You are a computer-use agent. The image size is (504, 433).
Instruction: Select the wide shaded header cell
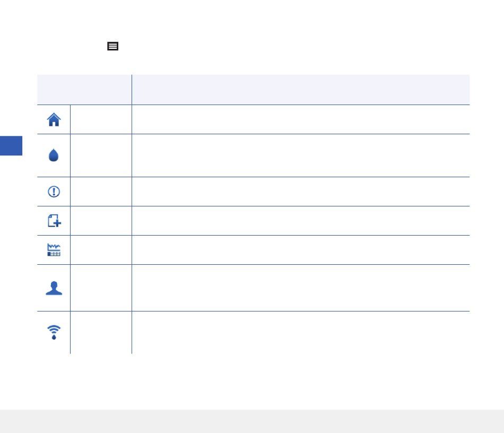tap(301, 90)
